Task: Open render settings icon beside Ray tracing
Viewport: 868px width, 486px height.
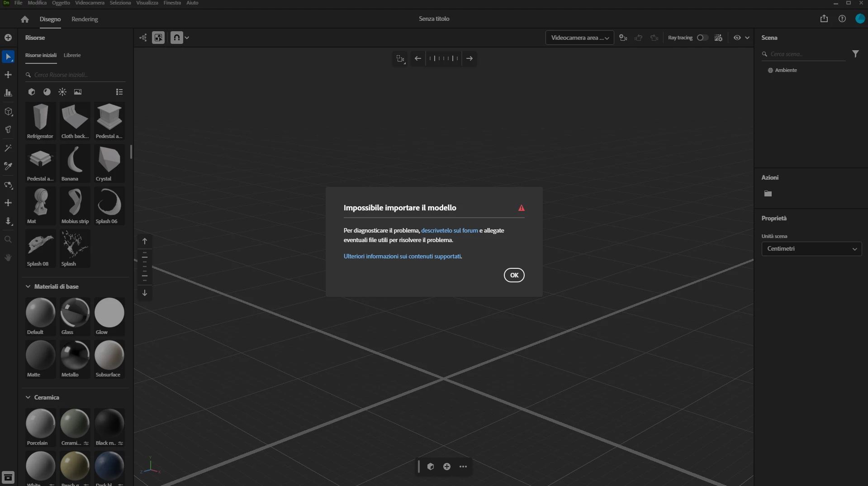Action: (x=718, y=38)
